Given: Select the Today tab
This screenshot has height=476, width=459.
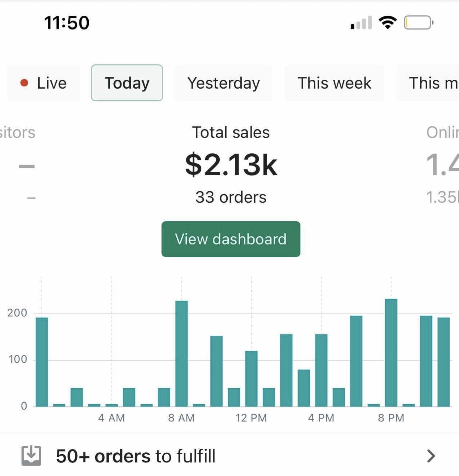Looking at the screenshot, I should point(127,83).
